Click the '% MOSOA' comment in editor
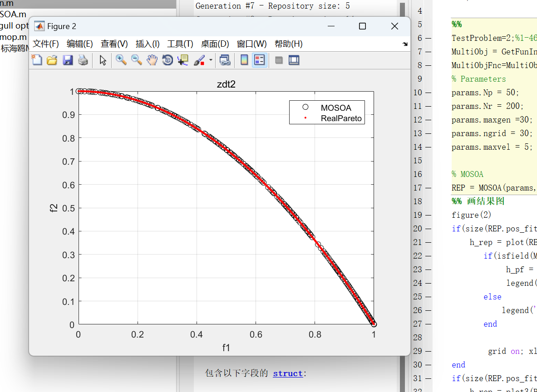537x392 pixels. click(468, 174)
